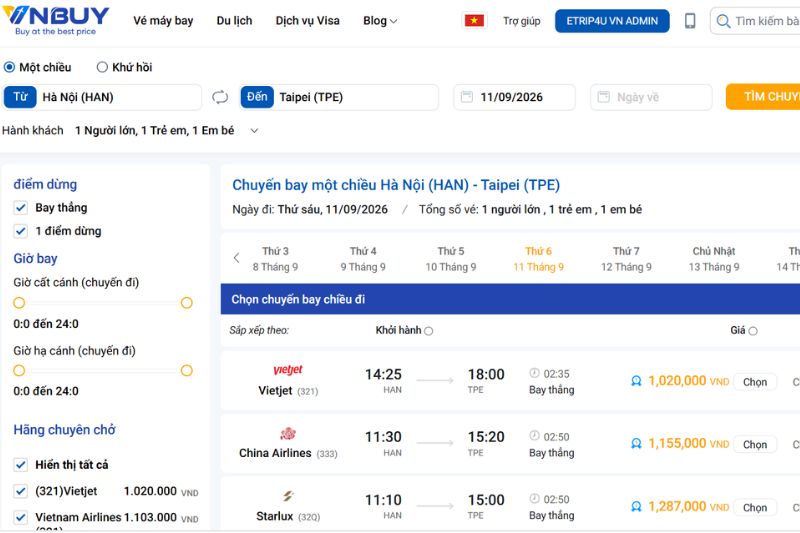The width and height of the screenshot is (800, 533).
Task: Click the ETRIP4U VN ADMIN button
Action: coord(612,21)
